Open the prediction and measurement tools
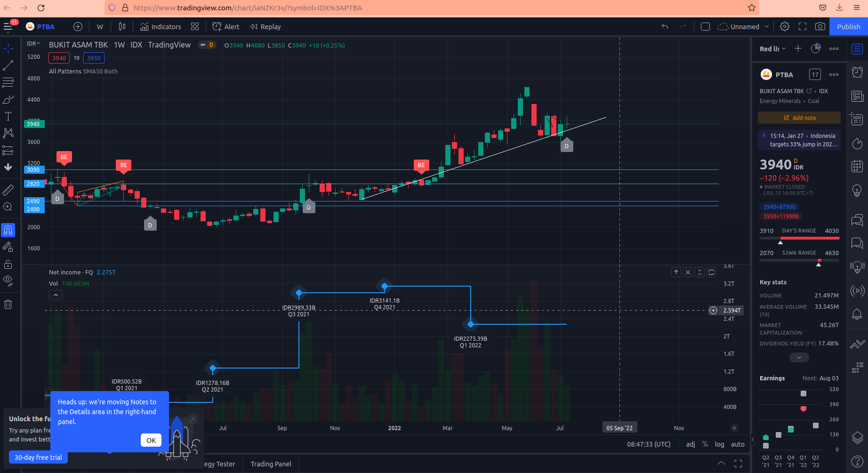The width and height of the screenshot is (868, 473). pyautogui.click(x=8, y=150)
